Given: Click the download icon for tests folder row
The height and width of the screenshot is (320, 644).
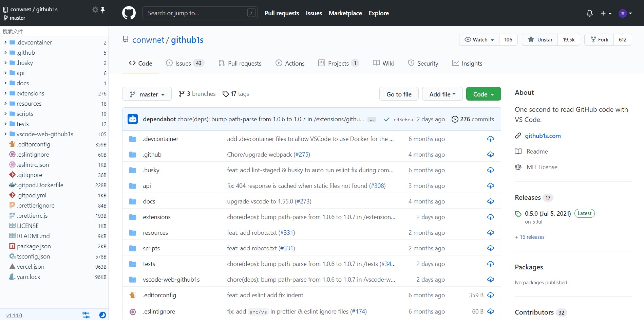Looking at the screenshot, I should tap(491, 264).
